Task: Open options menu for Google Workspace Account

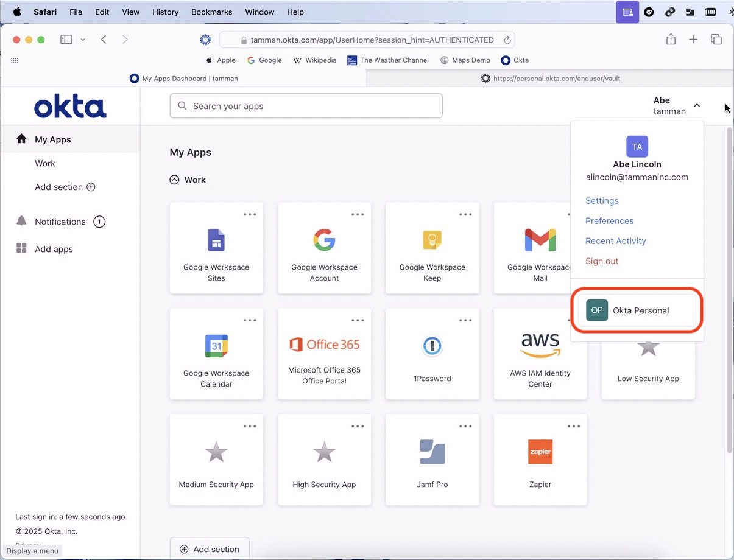Action: (x=358, y=214)
